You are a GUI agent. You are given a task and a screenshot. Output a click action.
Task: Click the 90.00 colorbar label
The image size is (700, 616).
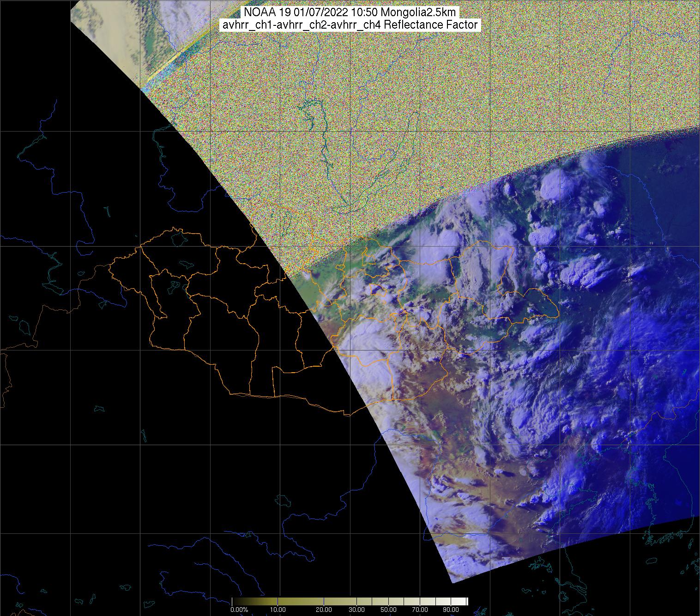coord(451,610)
